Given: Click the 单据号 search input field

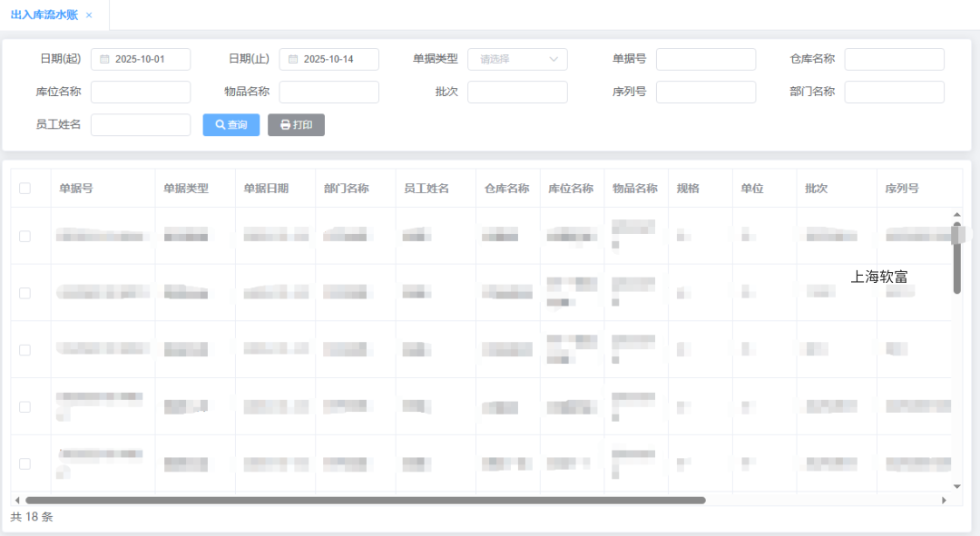Looking at the screenshot, I should click(x=705, y=60).
